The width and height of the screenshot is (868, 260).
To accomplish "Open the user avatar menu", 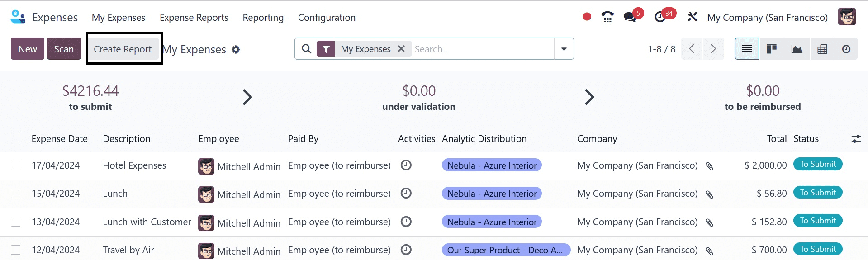I will [847, 17].
